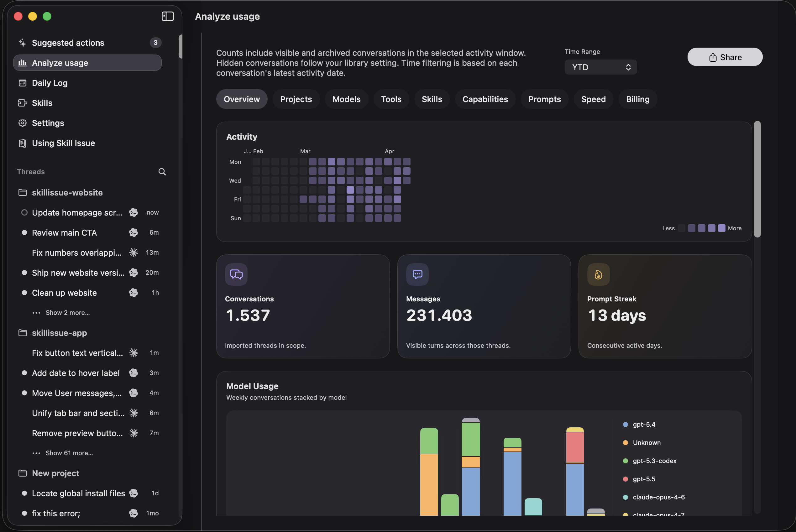Open the Daily Log page

[x=87, y=83]
